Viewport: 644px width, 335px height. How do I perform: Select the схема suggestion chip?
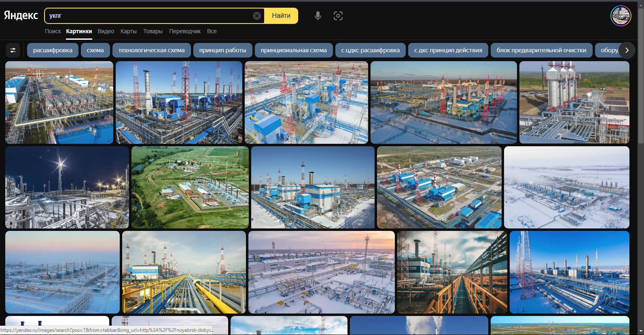(x=95, y=50)
